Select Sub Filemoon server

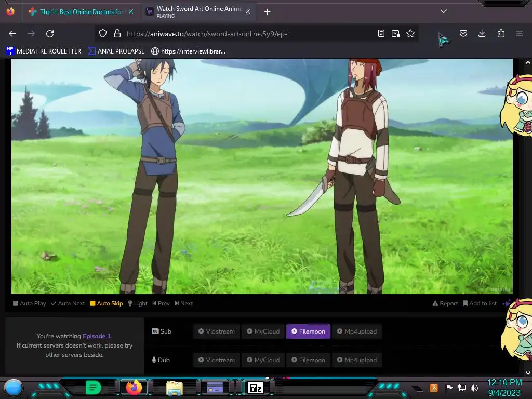point(308,331)
